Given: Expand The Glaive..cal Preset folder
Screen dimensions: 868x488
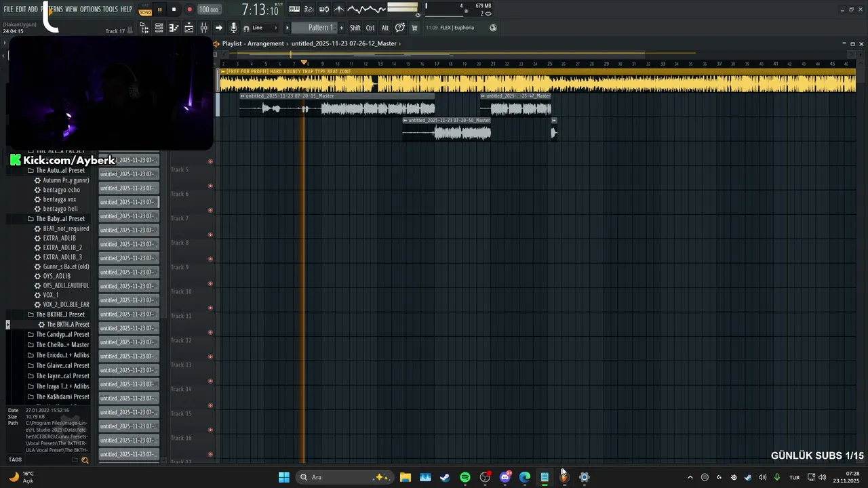Looking at the screenshot, I should tap(58, 365).
